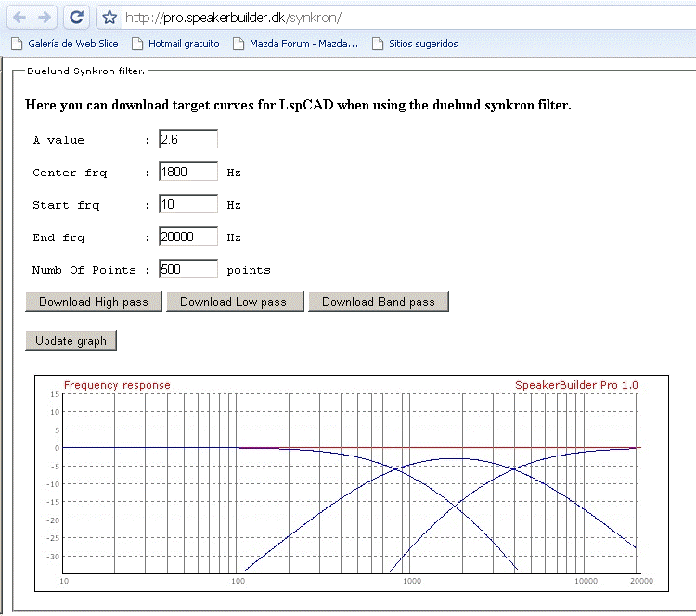Image resolution: width=696 pixels, height=616 pixels.
Task: Click the 'Center frq' label
Action: pos(71,173)
